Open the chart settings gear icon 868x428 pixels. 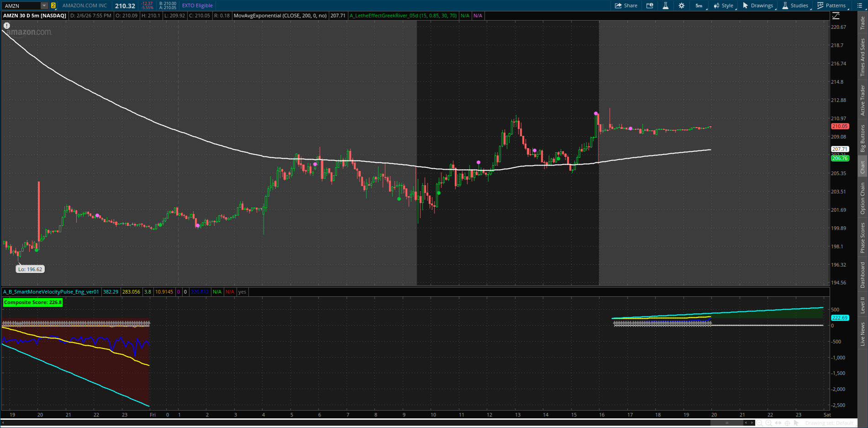[x=681, y=5]
